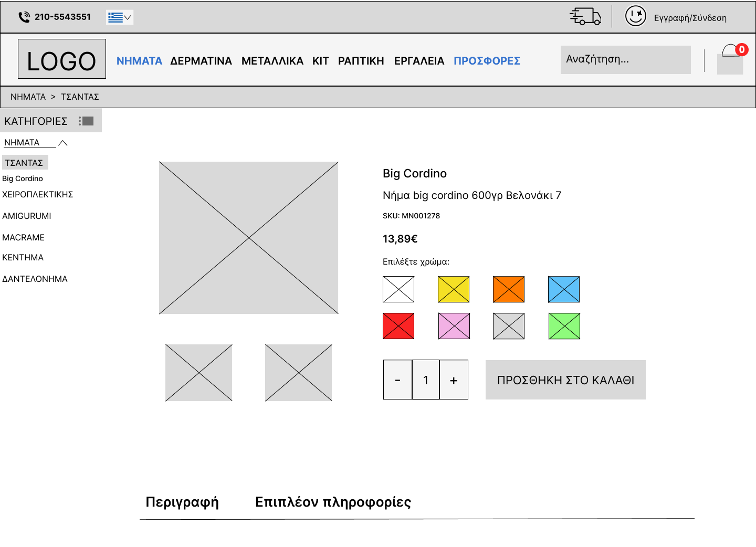Click the categories list view icon
Screen dimensions: 756x547
click(x=87, y=121)
